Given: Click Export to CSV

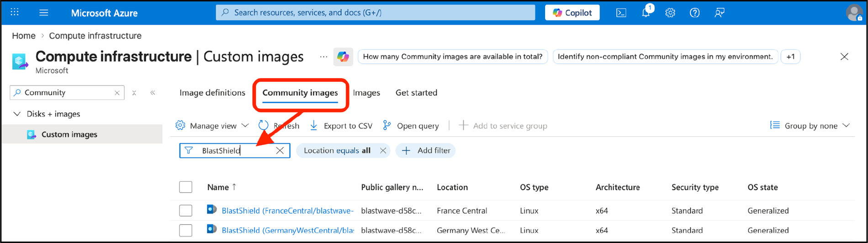Looking at the screenshot, I should tap(341, 125).
